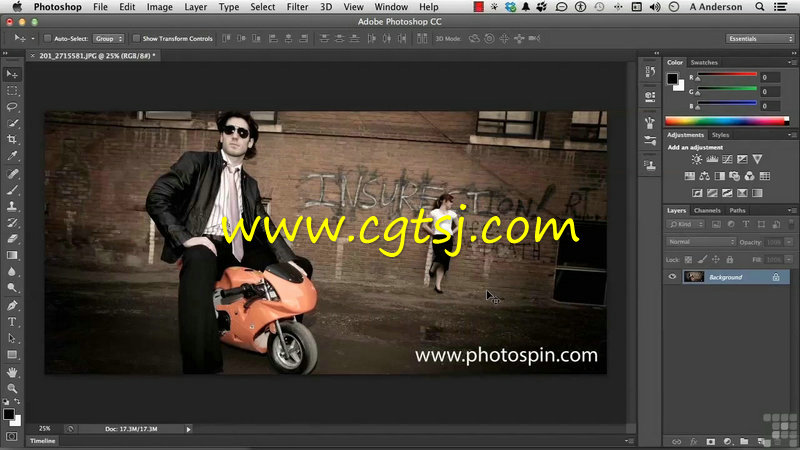Switch to the Paths tab
The width and height of the screenshot is (800, 450).
[737, 210]
